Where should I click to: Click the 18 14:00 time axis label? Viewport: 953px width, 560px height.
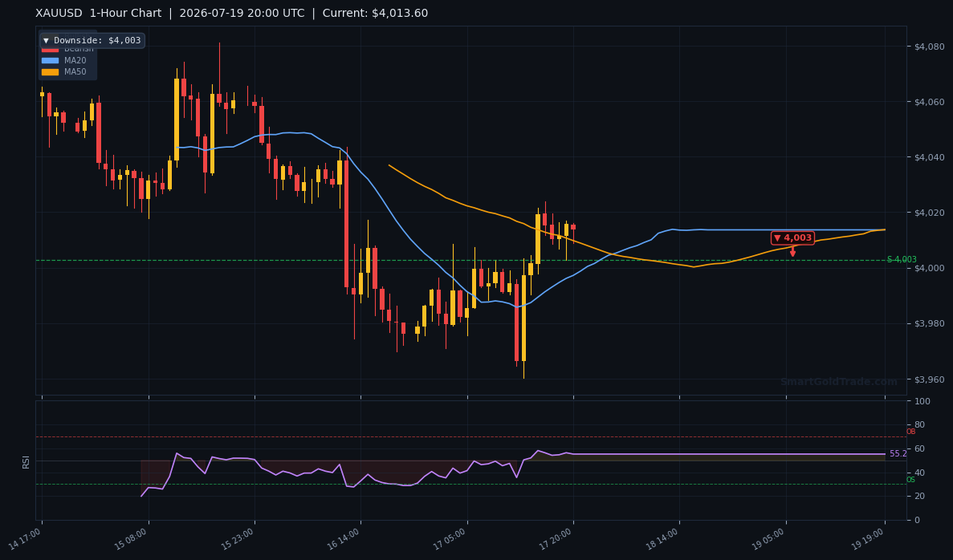click(x=662, y=539)
